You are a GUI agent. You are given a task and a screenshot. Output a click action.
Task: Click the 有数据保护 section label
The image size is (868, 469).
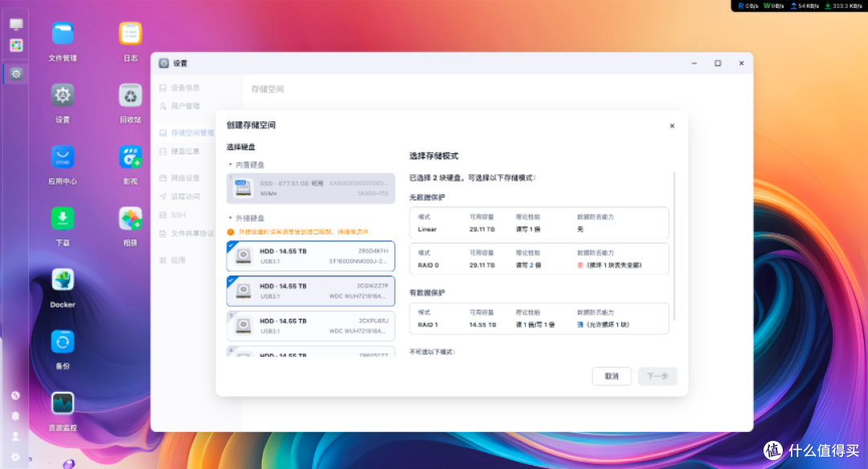427,292
